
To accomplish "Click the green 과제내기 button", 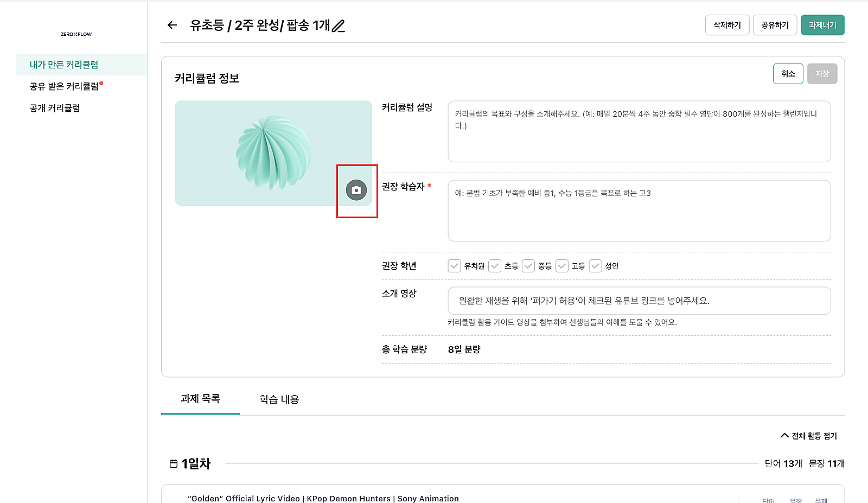I will tap(822, 25).
